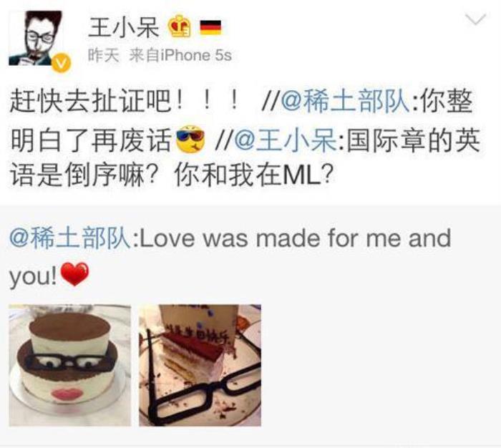Open the sliced cake with glasses photo

200,365
